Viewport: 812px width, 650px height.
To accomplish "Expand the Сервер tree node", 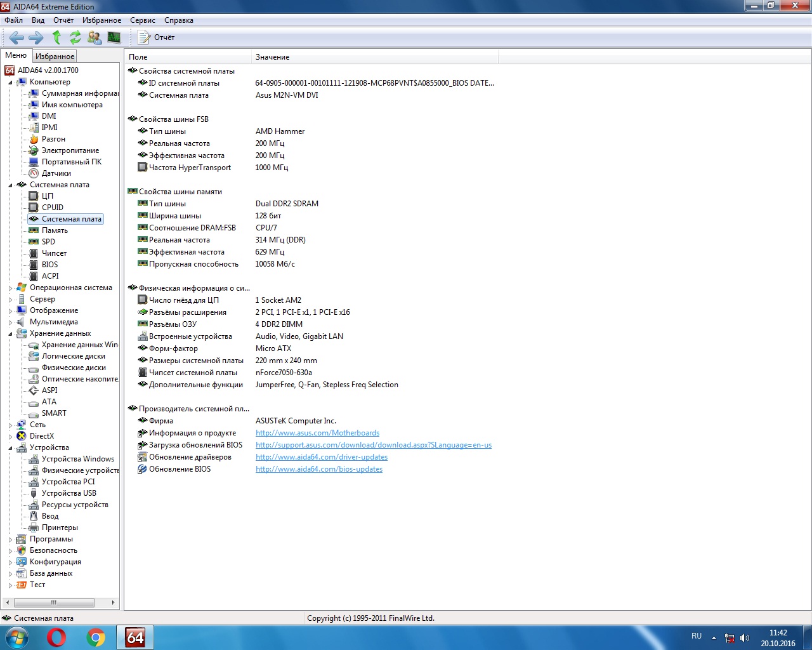I will coord(10,300).
